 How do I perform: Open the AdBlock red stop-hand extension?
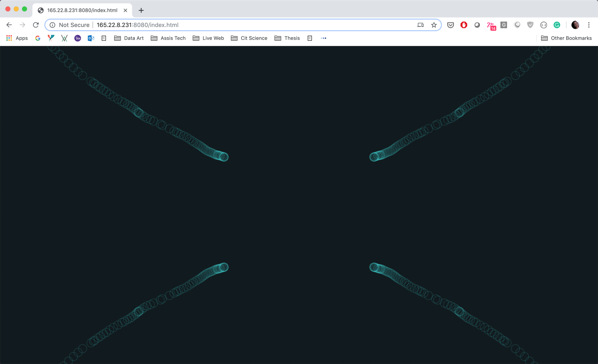pos(464,25)
